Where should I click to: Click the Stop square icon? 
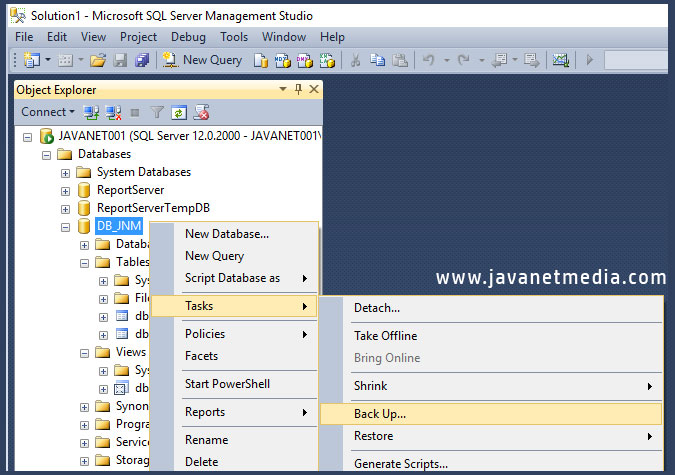tap(135, 113)
